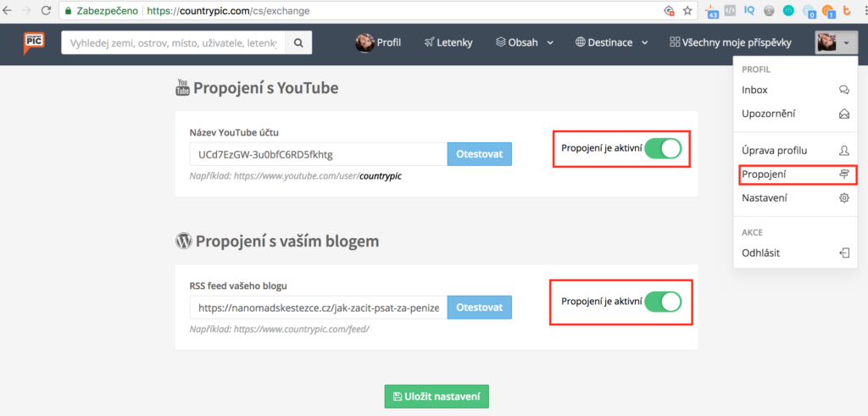Click the Uložit nastavení save button
The image size is (868, 416).
coord(437,397)
